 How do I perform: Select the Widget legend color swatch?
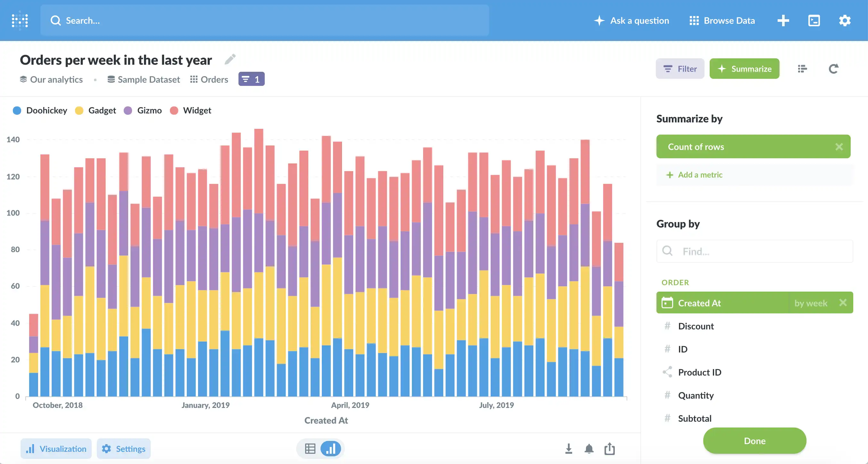point(174,110)
